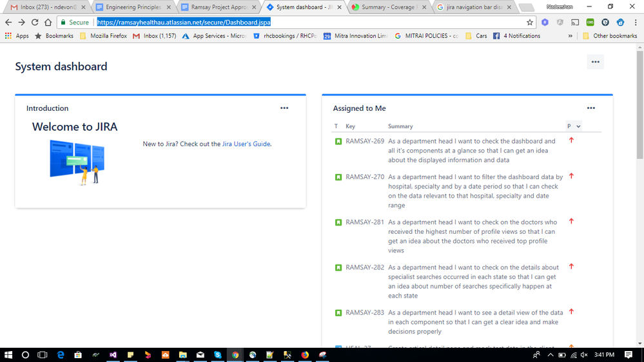
Task: Click the story icon for RAMSAY-270
Action: pos(338,177)
